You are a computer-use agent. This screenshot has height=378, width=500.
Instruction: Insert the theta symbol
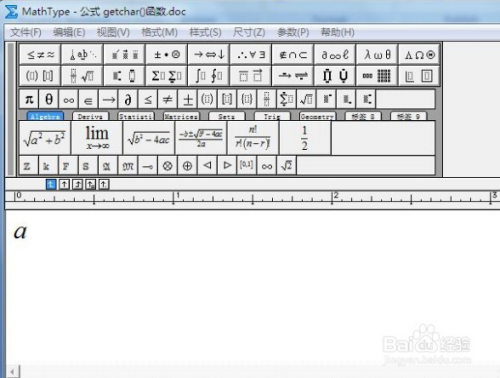tap(49, 99)
